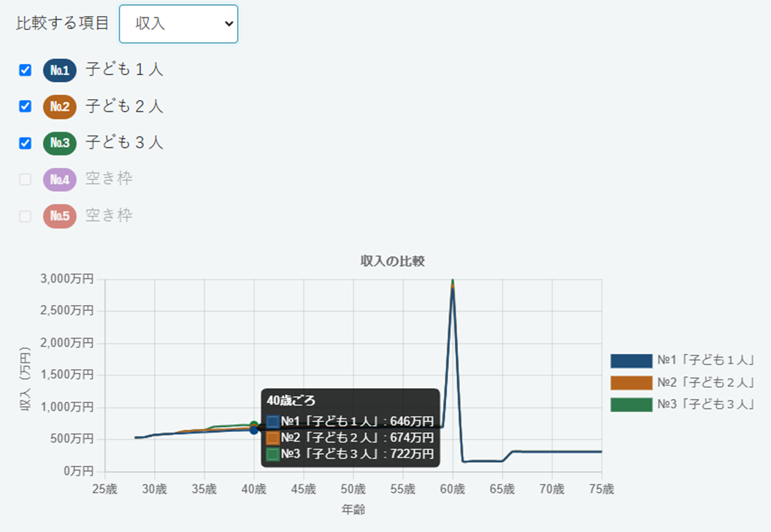This screenshot has height=532, width=771.
Task: Toggle legend entry №1「子ども１人」text
Action: (706, 361)
